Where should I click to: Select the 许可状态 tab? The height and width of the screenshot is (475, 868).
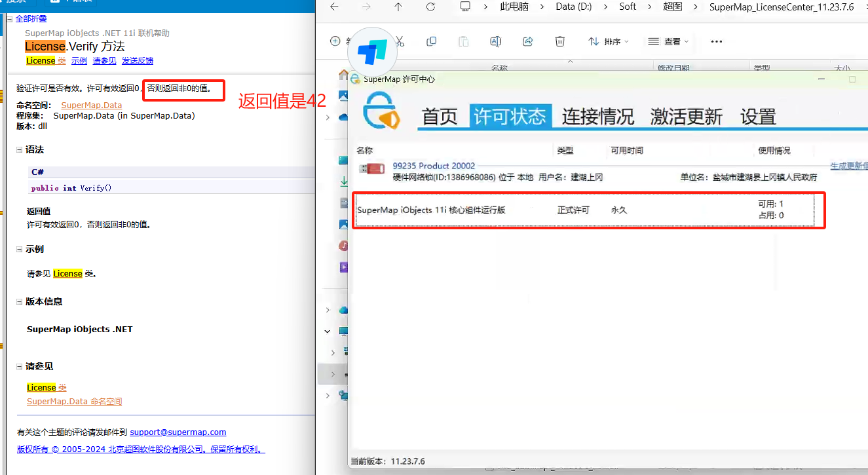[510, 117]
